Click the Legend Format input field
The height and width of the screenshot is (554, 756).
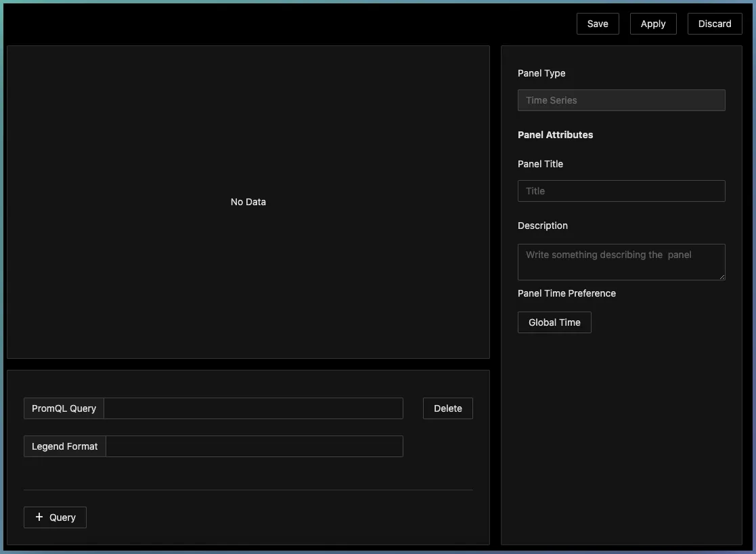(254, 446)
